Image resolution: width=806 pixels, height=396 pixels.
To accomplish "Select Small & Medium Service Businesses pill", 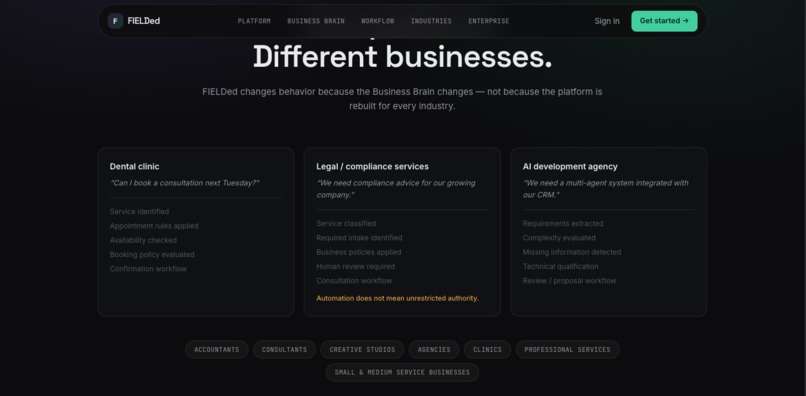I will click(402, 372).
